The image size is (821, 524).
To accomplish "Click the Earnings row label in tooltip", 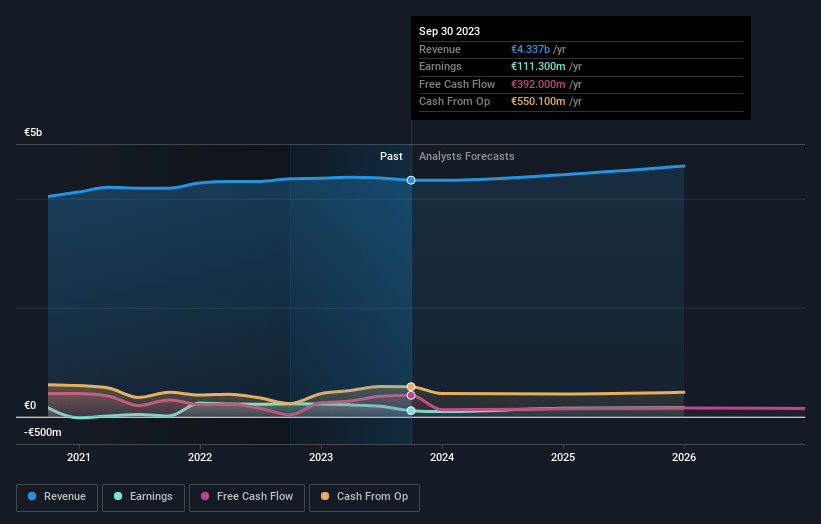I will pos(440,66).
